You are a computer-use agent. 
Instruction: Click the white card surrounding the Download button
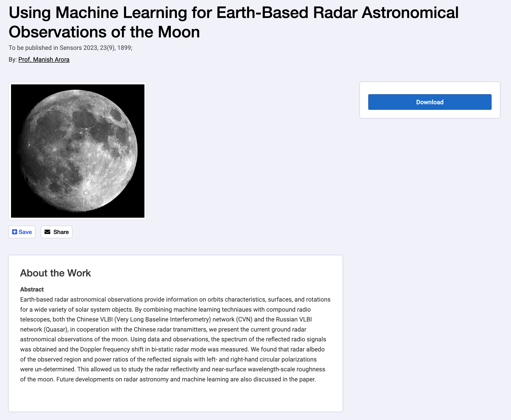(x=430, y=100)
